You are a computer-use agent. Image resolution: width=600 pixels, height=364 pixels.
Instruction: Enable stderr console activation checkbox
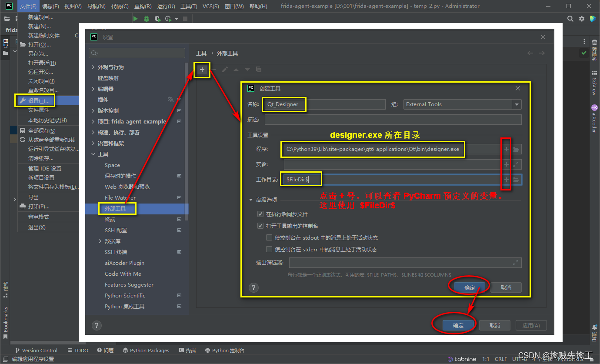coord(269,249)
